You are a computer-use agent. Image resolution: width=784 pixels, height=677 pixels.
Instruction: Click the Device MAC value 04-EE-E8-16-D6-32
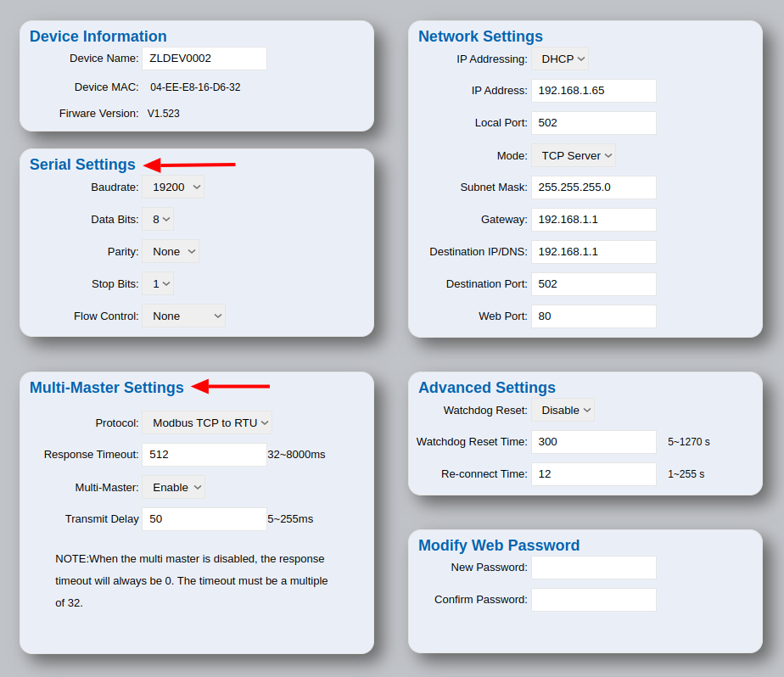[195, 87]
